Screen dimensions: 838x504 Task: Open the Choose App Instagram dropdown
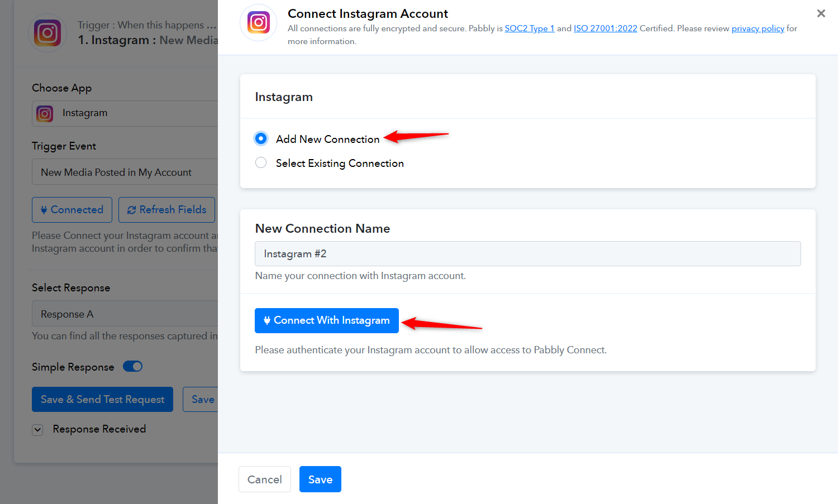[125, 113]
